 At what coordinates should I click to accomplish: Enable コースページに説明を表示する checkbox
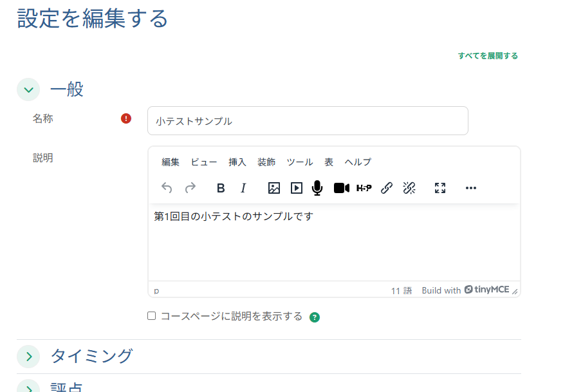pyautogui.click(x=151, y=316)
